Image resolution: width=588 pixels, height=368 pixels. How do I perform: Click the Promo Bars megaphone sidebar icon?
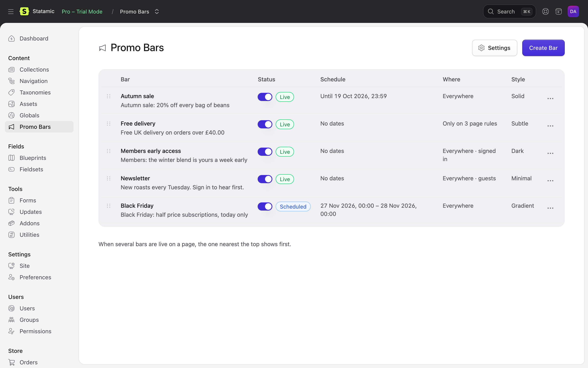pyautogui.click(x=11, y=127)
